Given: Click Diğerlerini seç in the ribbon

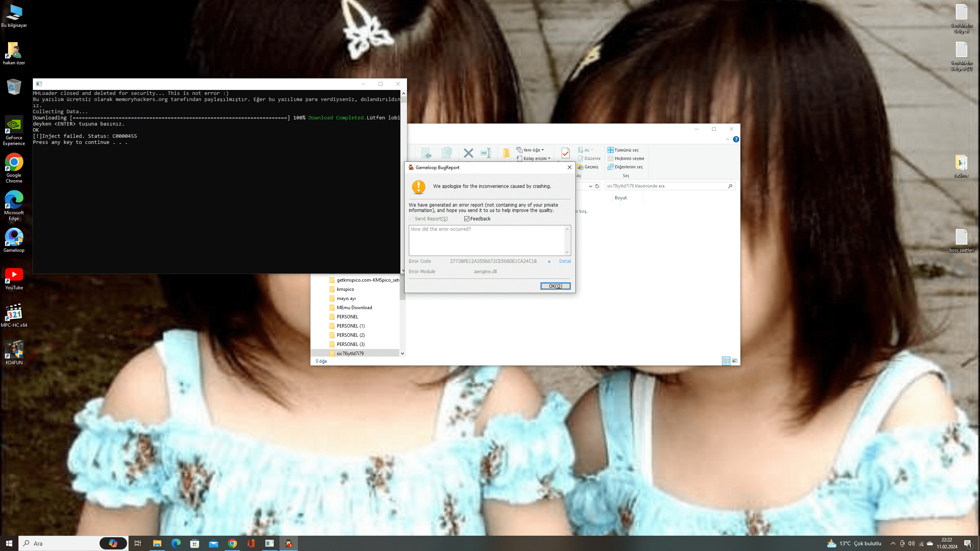Looking at the screenshot, I should point(625,167).
